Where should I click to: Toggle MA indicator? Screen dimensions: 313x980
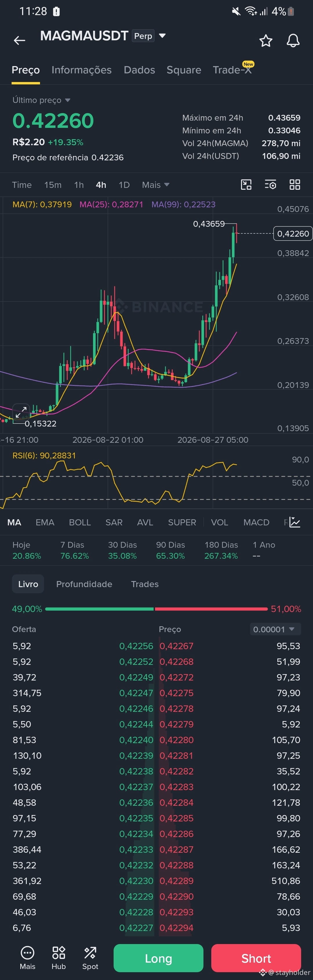click(x=14, y=522)
